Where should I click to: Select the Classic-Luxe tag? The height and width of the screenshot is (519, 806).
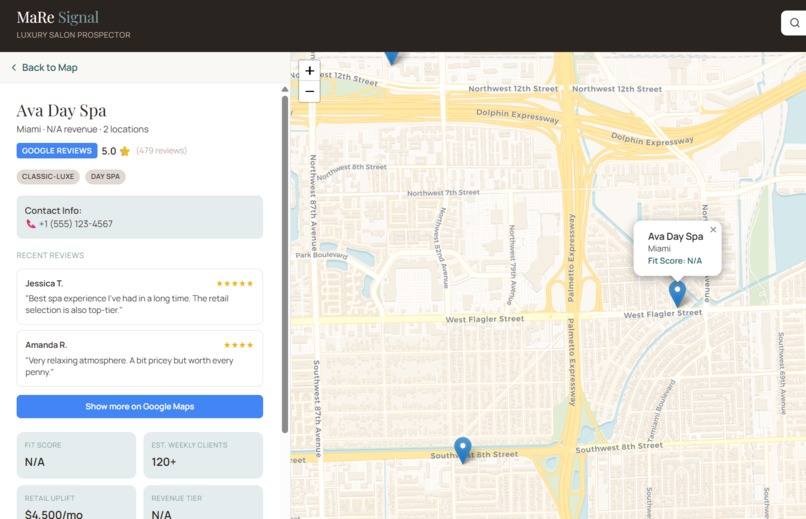(48, 176)
